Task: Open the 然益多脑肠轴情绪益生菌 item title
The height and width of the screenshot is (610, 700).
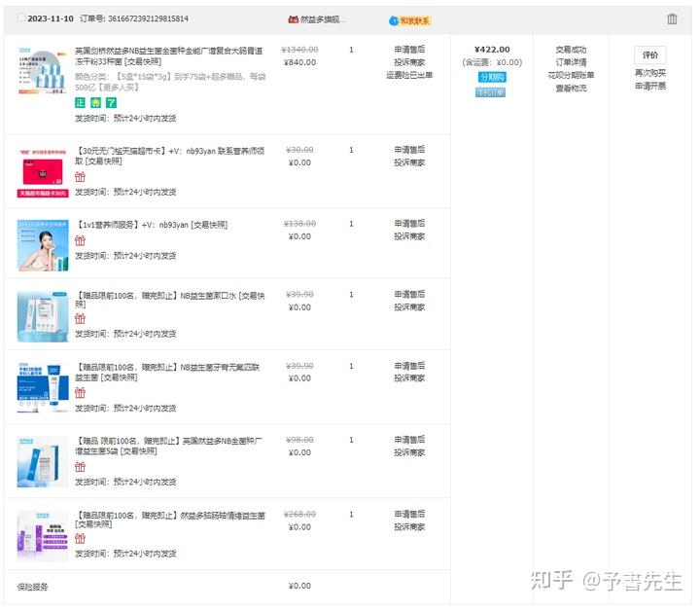Action: [x=170, y=520]
